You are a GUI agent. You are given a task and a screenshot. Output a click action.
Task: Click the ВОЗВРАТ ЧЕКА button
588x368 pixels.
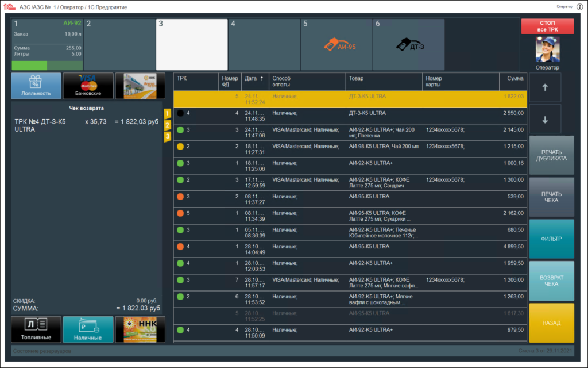coord(551,281)
